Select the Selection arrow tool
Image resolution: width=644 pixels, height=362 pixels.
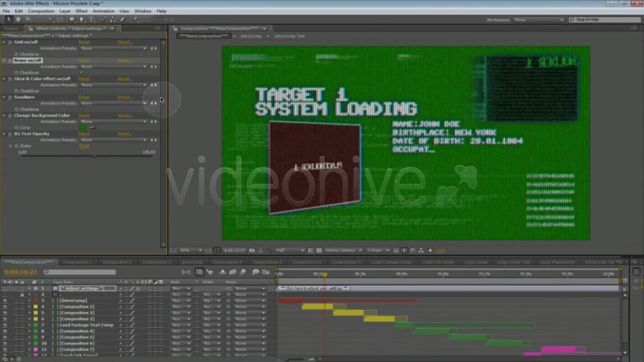[x=8, y=19]
